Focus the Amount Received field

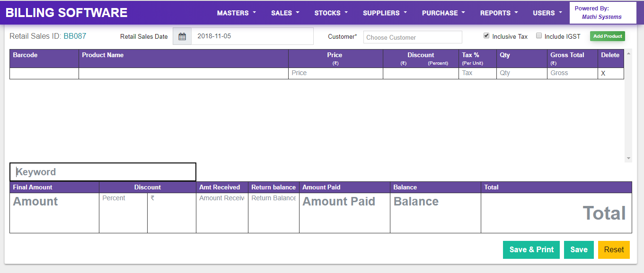[x=221, y=198]
